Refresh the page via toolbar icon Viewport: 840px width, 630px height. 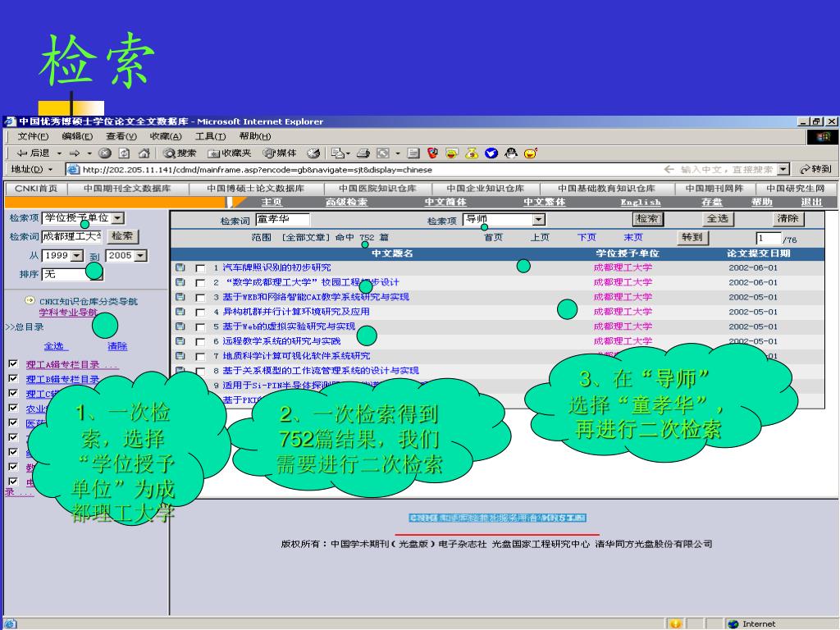124,153
